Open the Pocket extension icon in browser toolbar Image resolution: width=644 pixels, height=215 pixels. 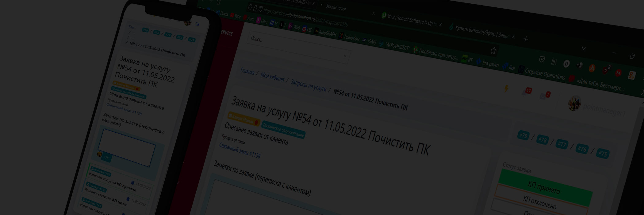tap(542, 60)
